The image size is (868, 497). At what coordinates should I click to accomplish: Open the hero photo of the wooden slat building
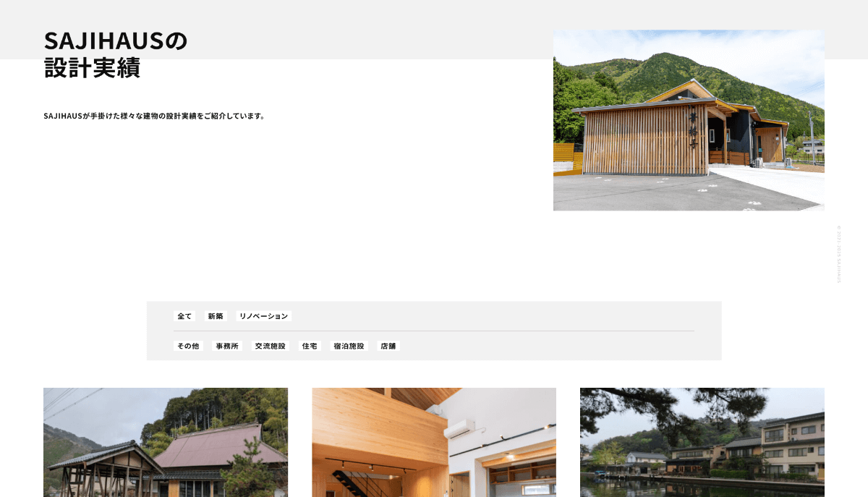pyautogui.click(x=689, y=120)
